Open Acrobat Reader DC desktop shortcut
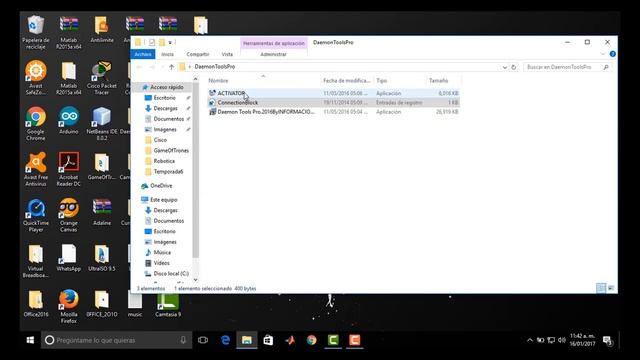 [69, 169]
